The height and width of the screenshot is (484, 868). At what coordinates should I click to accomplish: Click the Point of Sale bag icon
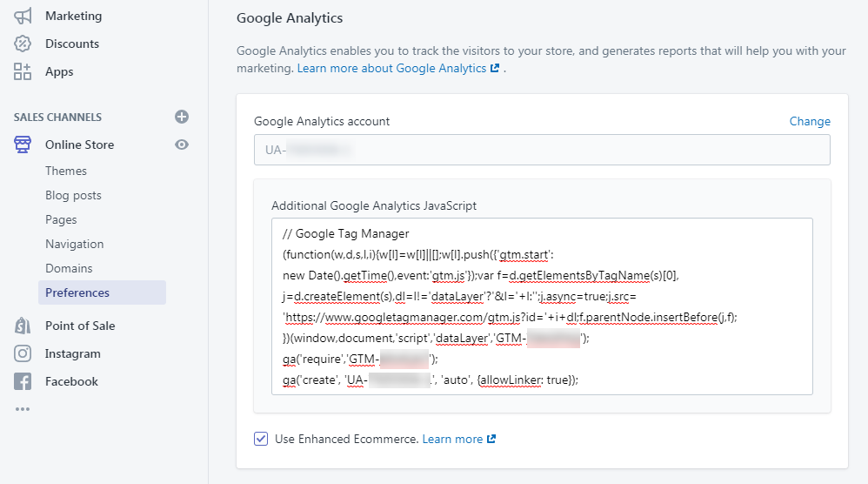pyautogui.click(x=23, y=326)
